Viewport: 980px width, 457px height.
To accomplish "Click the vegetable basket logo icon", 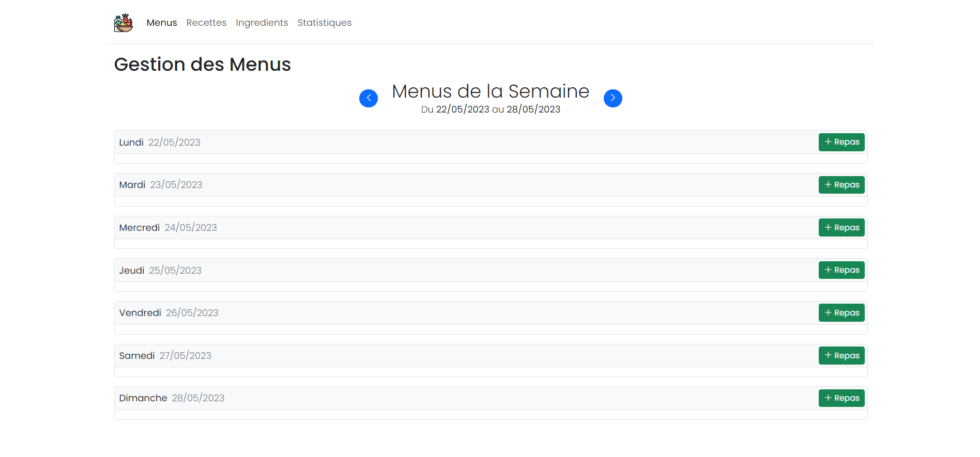I will point(123,22).
